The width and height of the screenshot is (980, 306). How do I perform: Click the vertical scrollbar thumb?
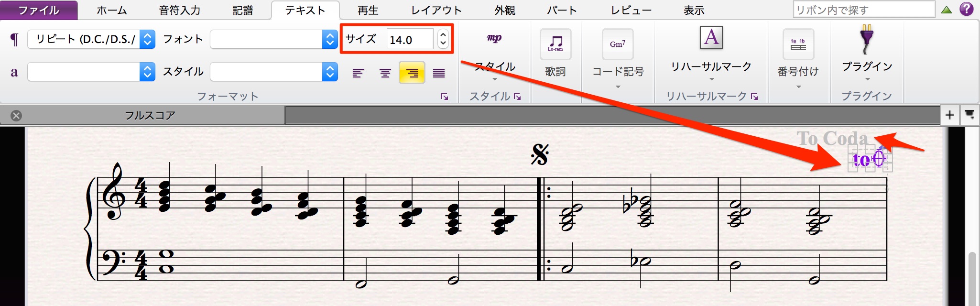972,278
